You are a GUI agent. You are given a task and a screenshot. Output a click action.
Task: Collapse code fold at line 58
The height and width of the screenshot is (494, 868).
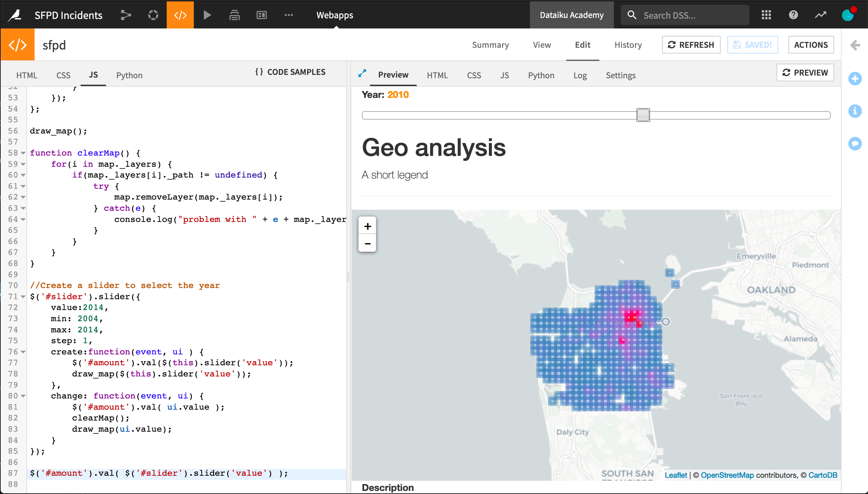(x=23, y=153)
